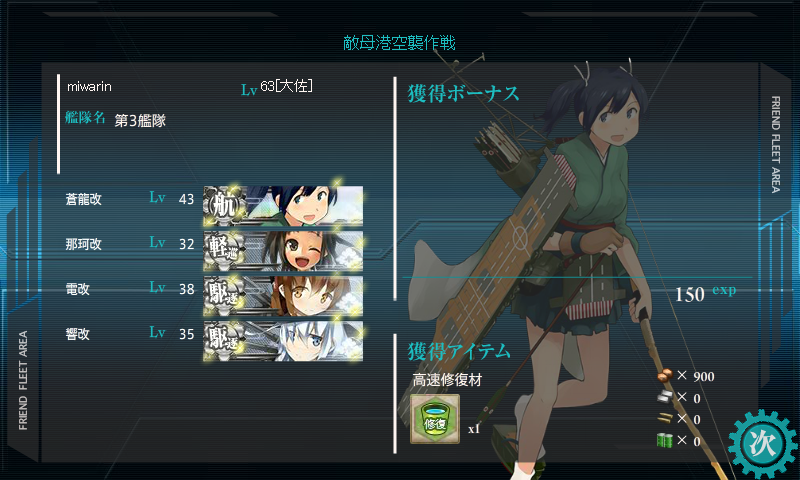The height and width of the screenshot is (480, 800).
Task: Select the 高速修復材 bucket icon
Action: [435, 419]
